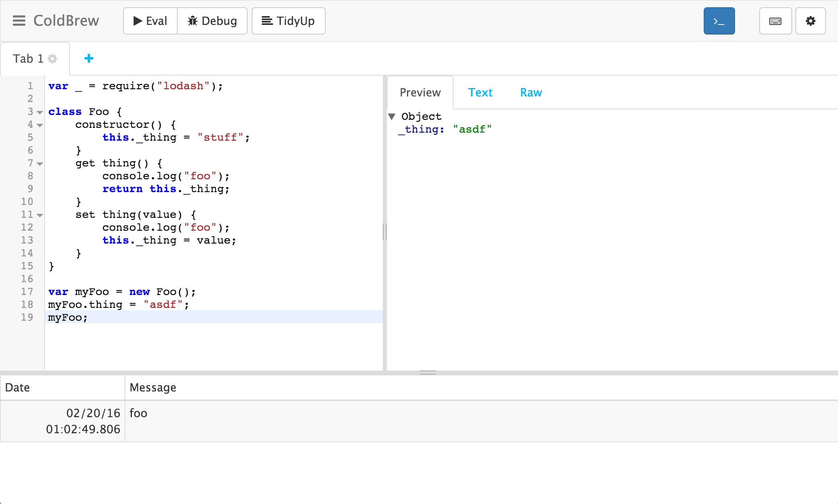Viewport: 838px width, 504px height.
Task: Select the Preview output tab
Action: click(x=420, y=93)
